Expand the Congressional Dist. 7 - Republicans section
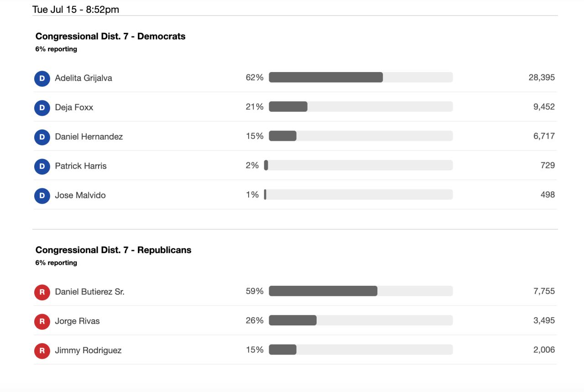The width and height of the screenshot is (584, 392). click(x=113, y=250)
